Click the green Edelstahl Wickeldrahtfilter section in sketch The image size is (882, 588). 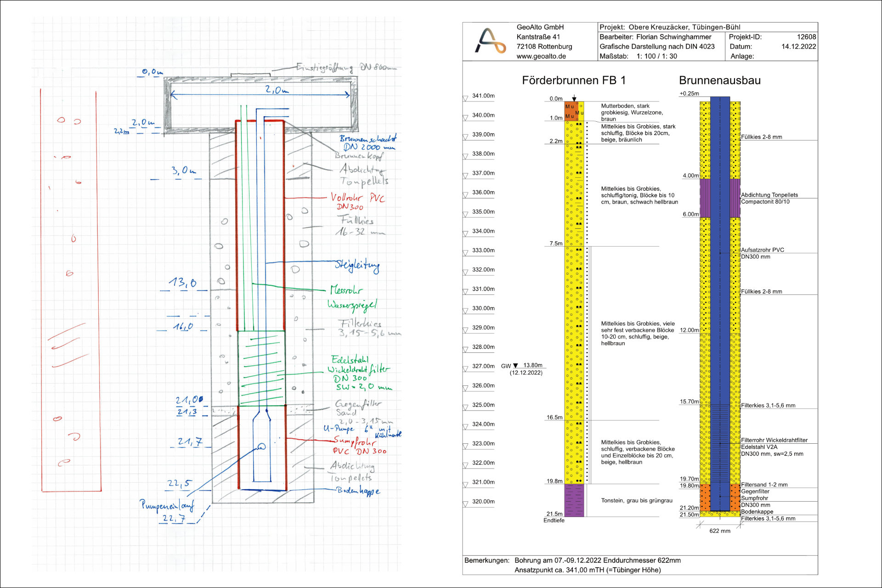(261, 367)
